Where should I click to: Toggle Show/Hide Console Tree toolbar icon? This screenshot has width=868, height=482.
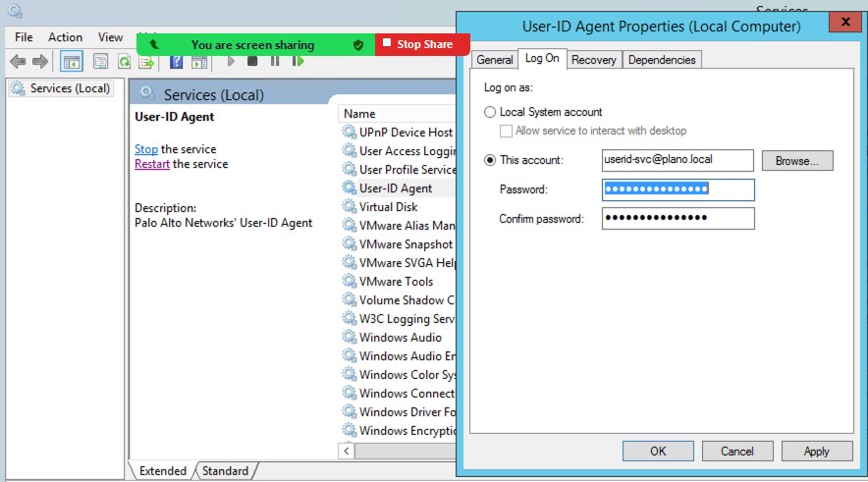72,62
